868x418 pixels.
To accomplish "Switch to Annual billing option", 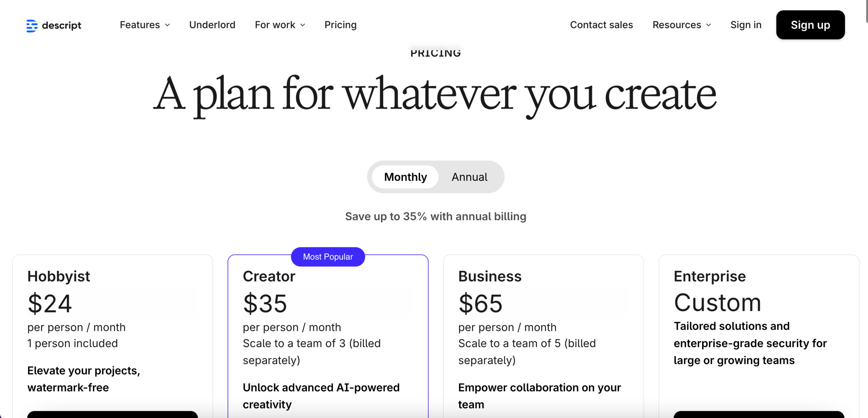I will click(x=469, y=177).
